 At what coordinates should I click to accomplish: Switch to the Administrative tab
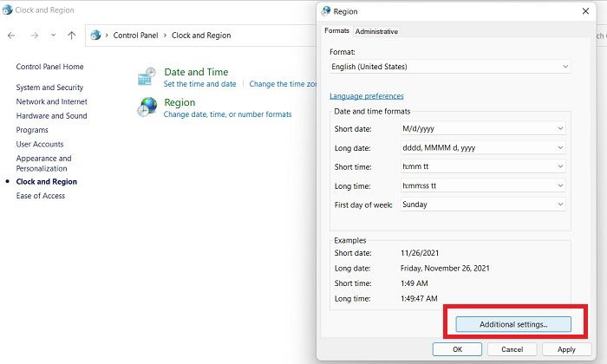(x=376, y=31)
